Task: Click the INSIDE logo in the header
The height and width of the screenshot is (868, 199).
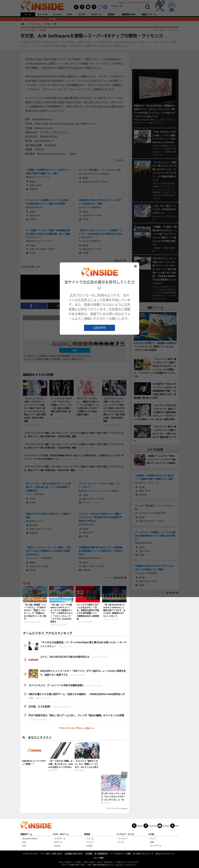Action: pyautogui.click(x=42, y=6)
